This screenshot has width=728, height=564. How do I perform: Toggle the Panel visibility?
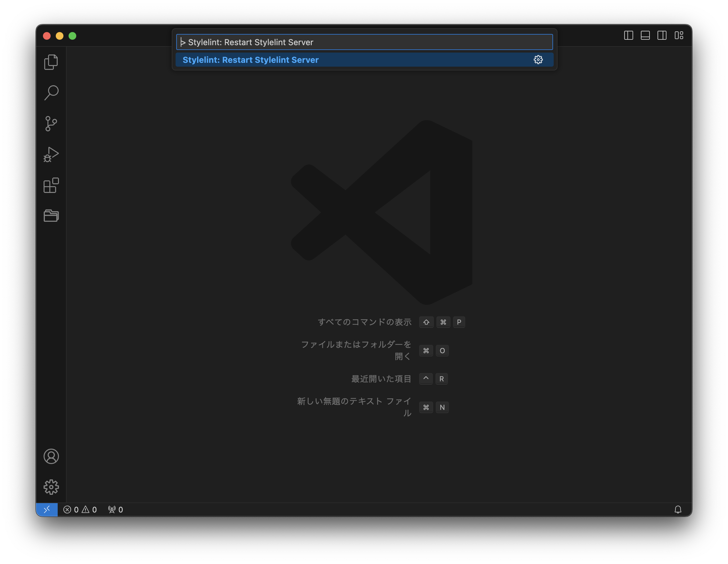[645, 36]
